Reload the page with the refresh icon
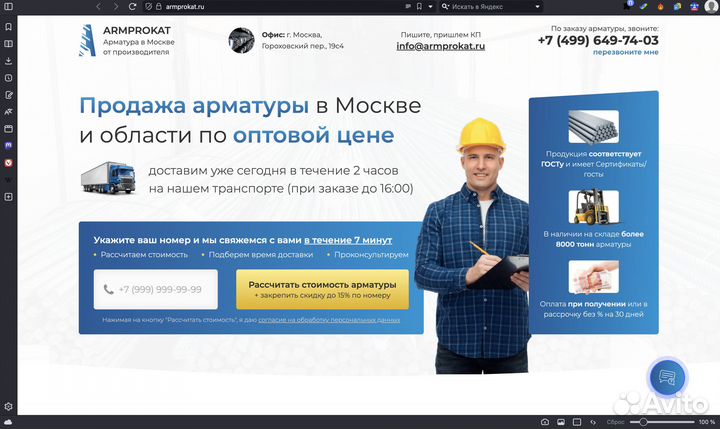The height and width of the screenshot is (429, 720). pyautogui.click(x=132, y=6)
